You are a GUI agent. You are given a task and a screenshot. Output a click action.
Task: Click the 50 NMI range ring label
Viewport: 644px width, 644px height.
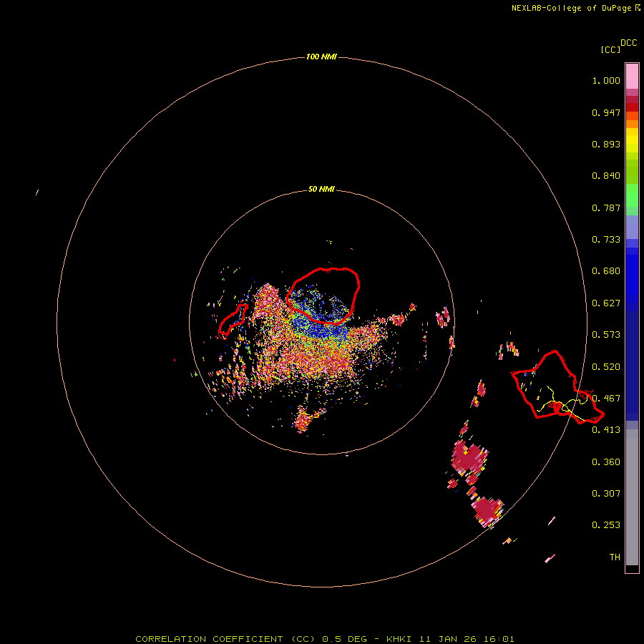321,189
